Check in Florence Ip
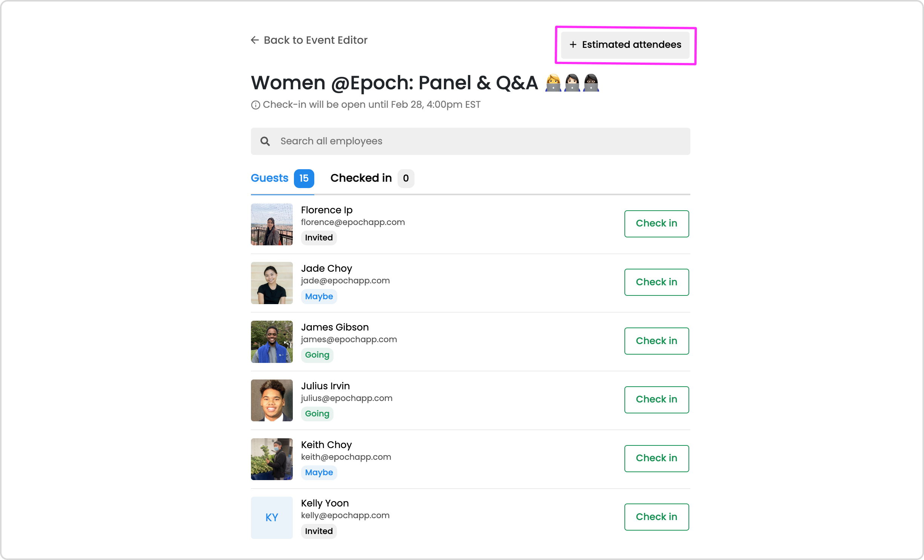The image size is (924, 560). (656, 223)
